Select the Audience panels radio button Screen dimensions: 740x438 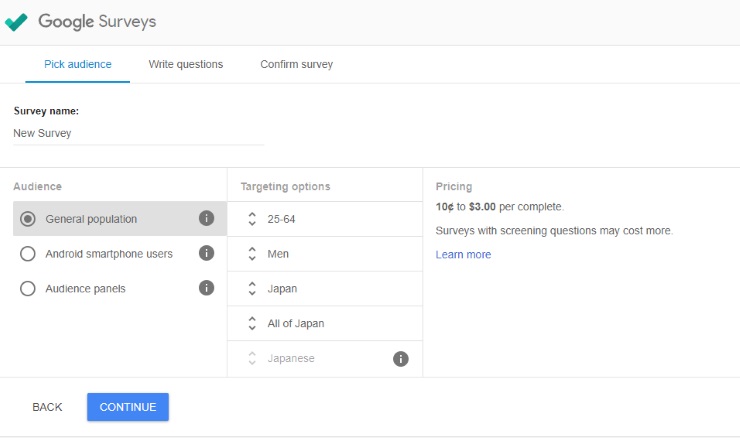(27, 288)
